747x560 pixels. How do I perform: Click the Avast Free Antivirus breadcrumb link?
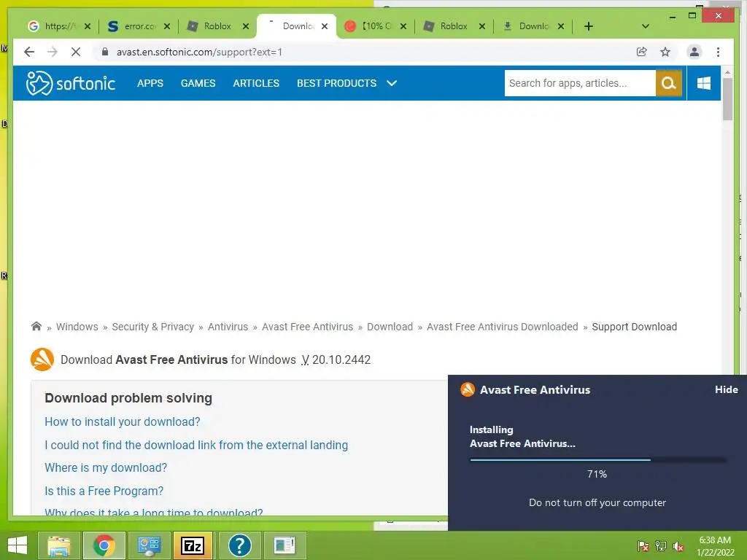(307, 327)
